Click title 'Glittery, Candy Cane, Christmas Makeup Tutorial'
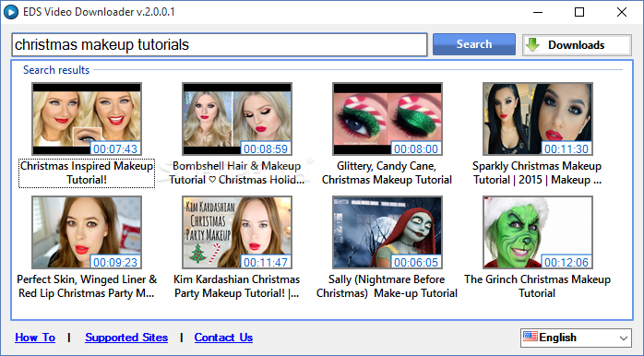The image size is (644, 356). point(387,172)
